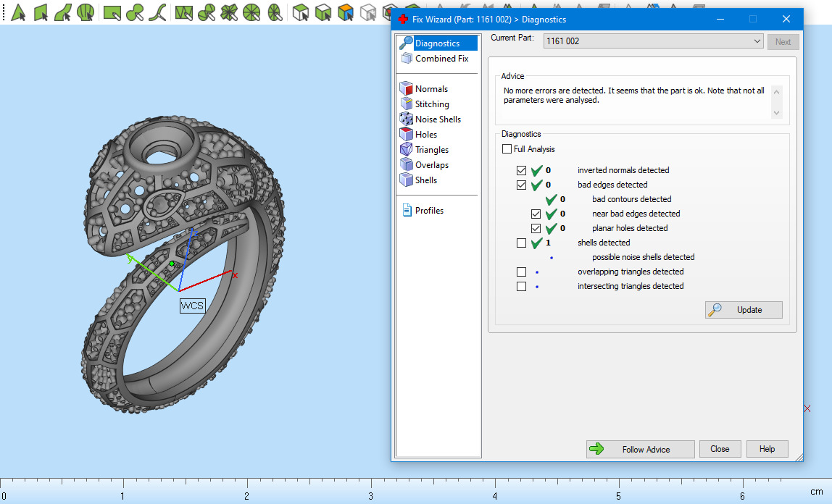
Task: Choose the blob brush marking tool
Action: coord(135,12)
